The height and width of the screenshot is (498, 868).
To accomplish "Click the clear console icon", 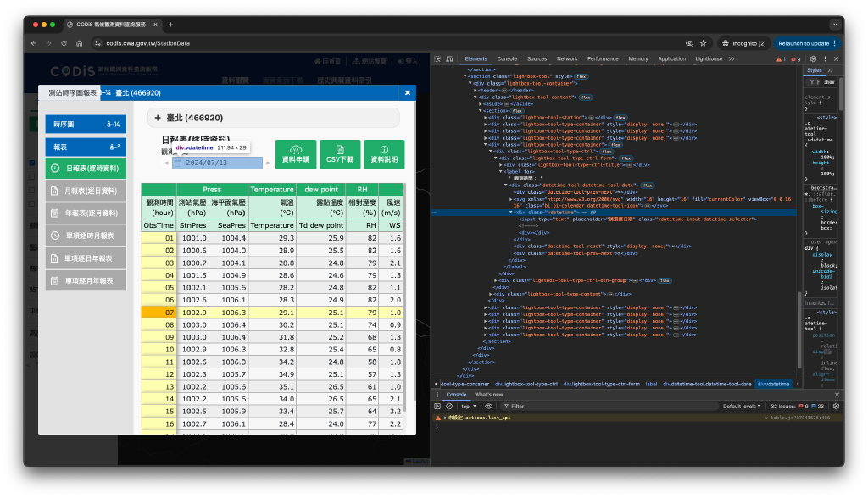I will coord(451,407).
